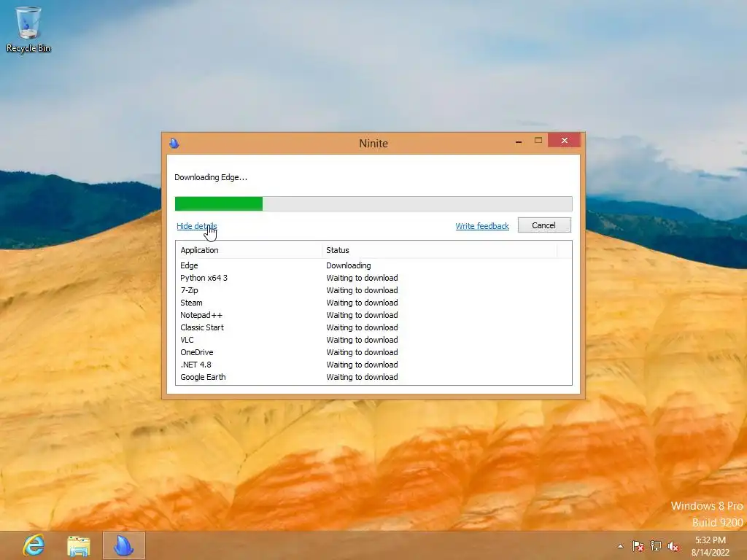Select the Steam application row
The image size is (747, 560).
pyautogui.click(x=373, y=303)
